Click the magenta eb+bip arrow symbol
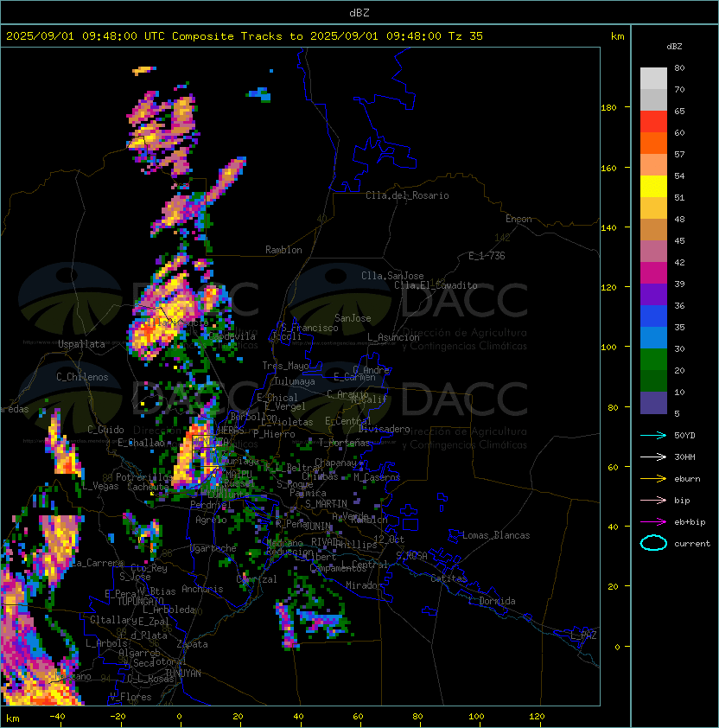719x728 pixels. pos(653,522)
